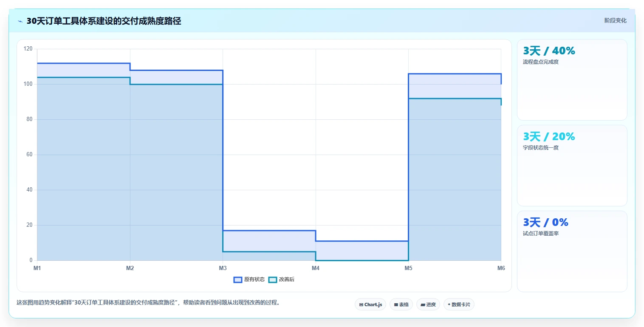Toggle the 原有状态 legend series

click(x=249, y=279)
